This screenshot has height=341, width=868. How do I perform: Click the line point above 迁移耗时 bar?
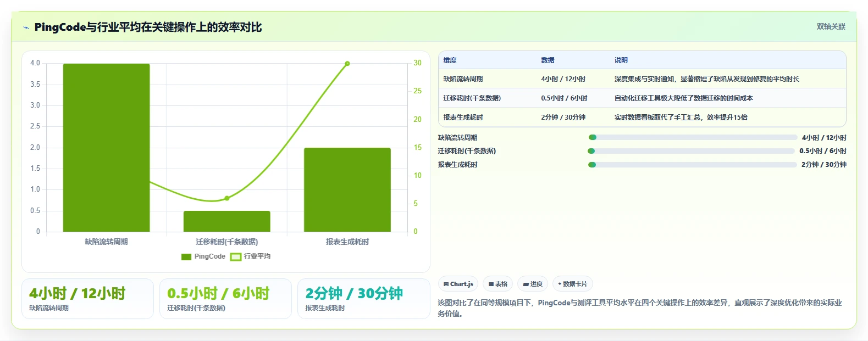[226, 198]
